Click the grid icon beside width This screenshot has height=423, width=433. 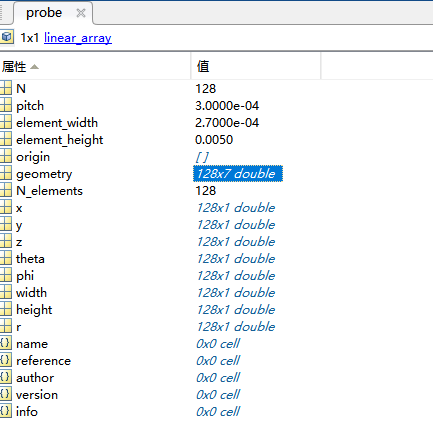click(x=5, y=292)
